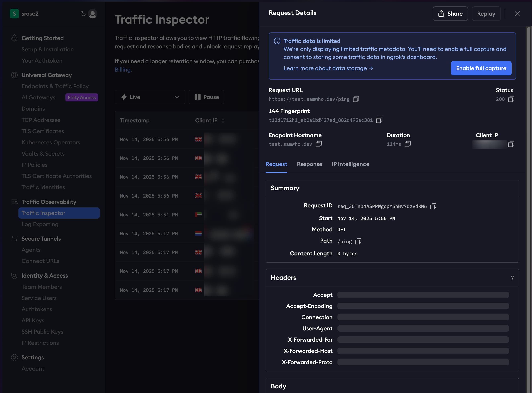The width and height of the screenshot is (532, 393).
Task: Copy the /ping path value
Action: 358,241
